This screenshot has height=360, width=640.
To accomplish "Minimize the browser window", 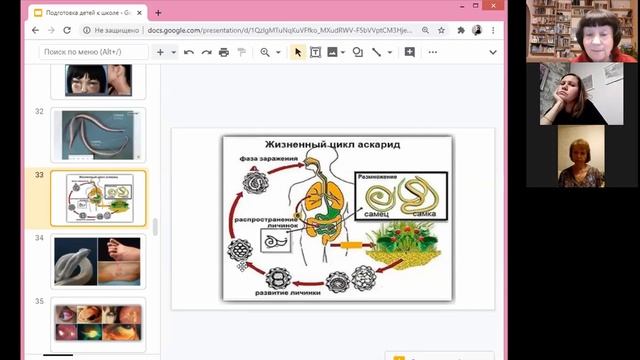I will 462,6.
